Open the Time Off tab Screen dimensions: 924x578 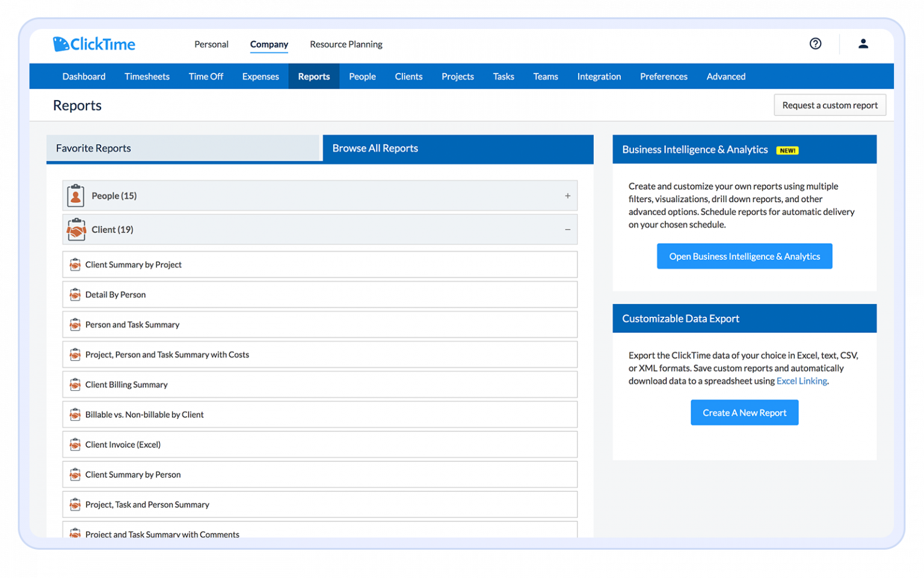206,76
